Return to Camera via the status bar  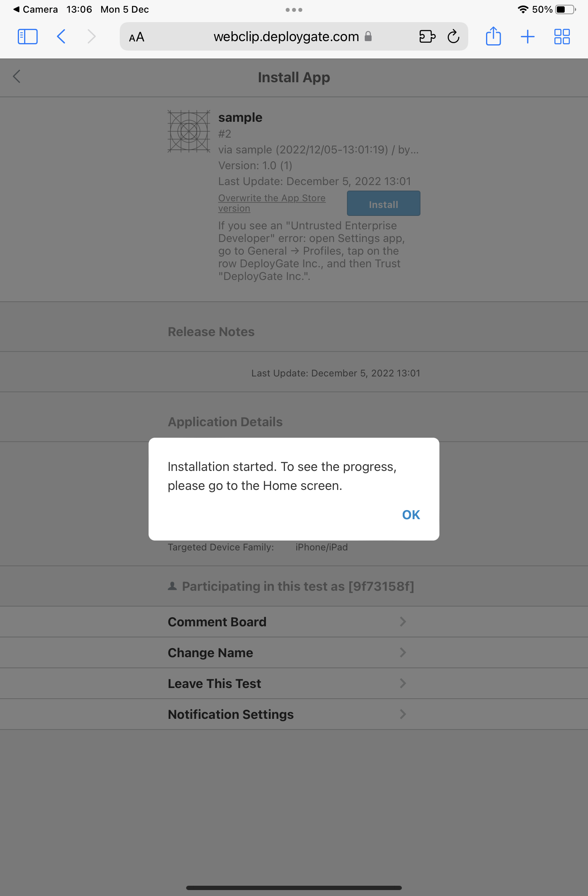tap(36, 9)
